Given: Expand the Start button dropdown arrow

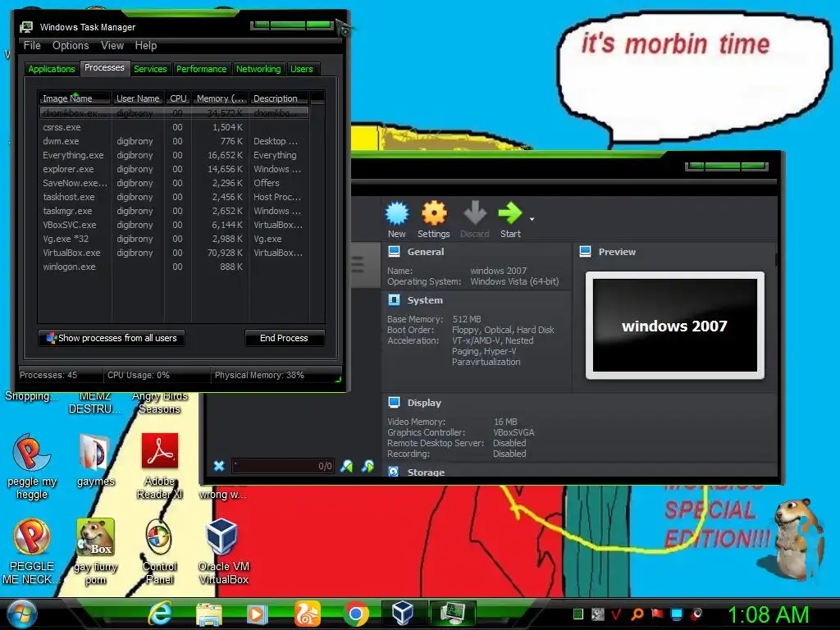Looking at the screenshot, I should coord(532,219).
